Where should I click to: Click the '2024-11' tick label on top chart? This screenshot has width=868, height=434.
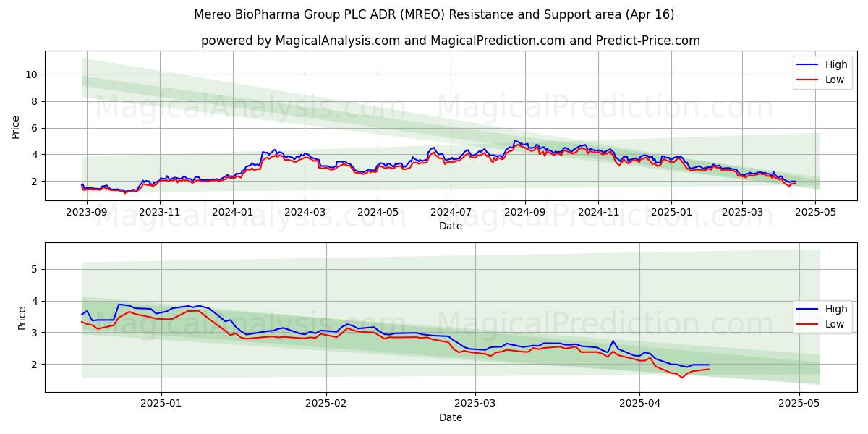click(x=597, y=213)
